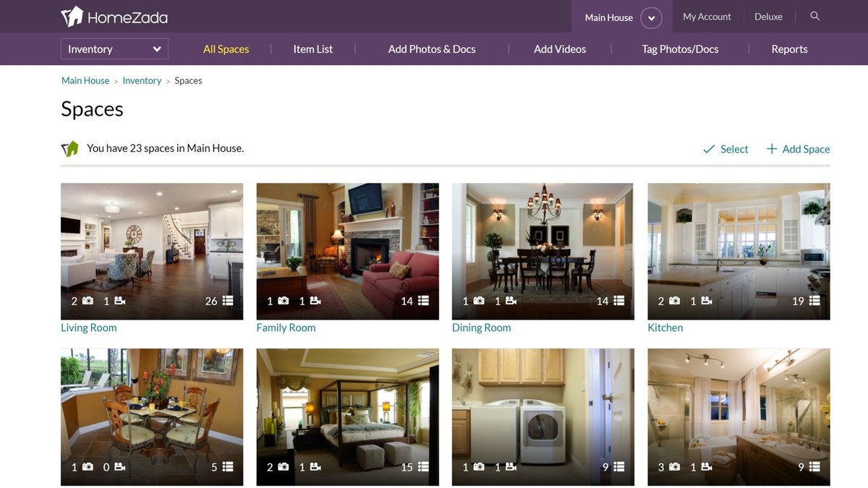Click the video icon beside 0 on breakfast nook card

120,467
